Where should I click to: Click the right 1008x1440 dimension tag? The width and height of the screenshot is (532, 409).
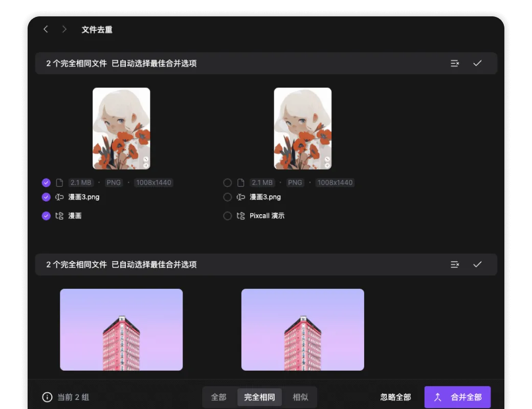pyautogui.click(x=335, y=183)
